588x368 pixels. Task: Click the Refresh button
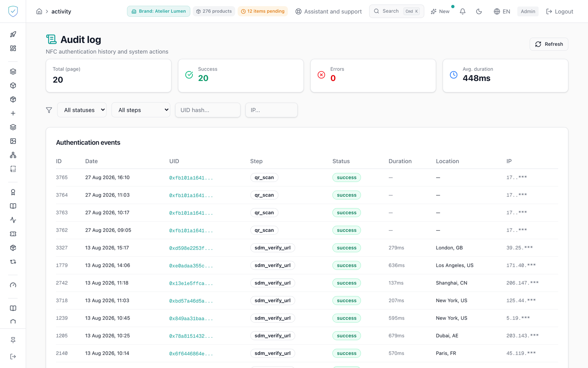(549, 44)
